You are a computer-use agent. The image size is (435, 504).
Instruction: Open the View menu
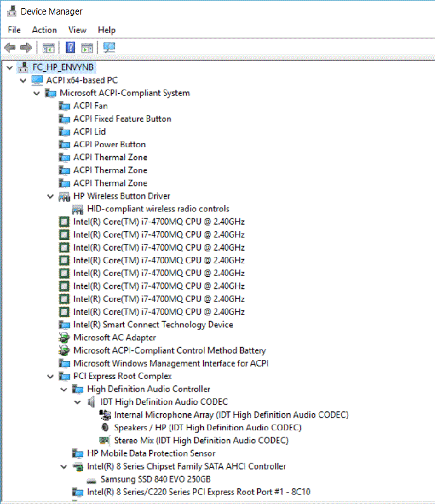77,30
